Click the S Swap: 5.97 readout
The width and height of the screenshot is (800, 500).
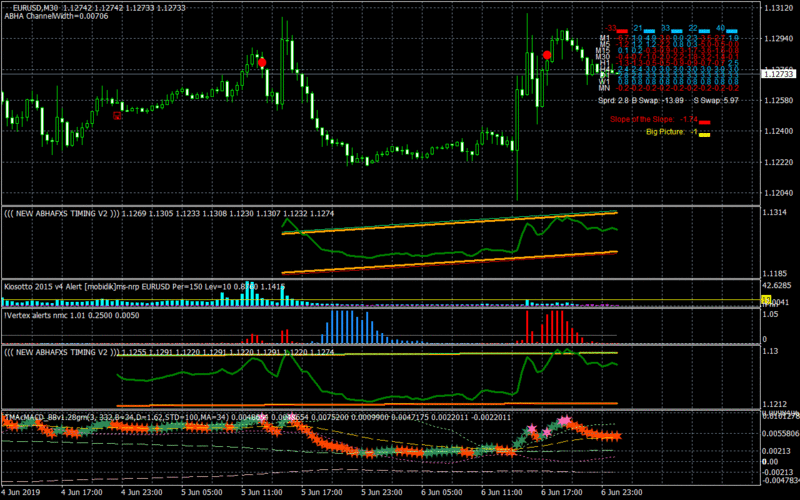point(716,101)
